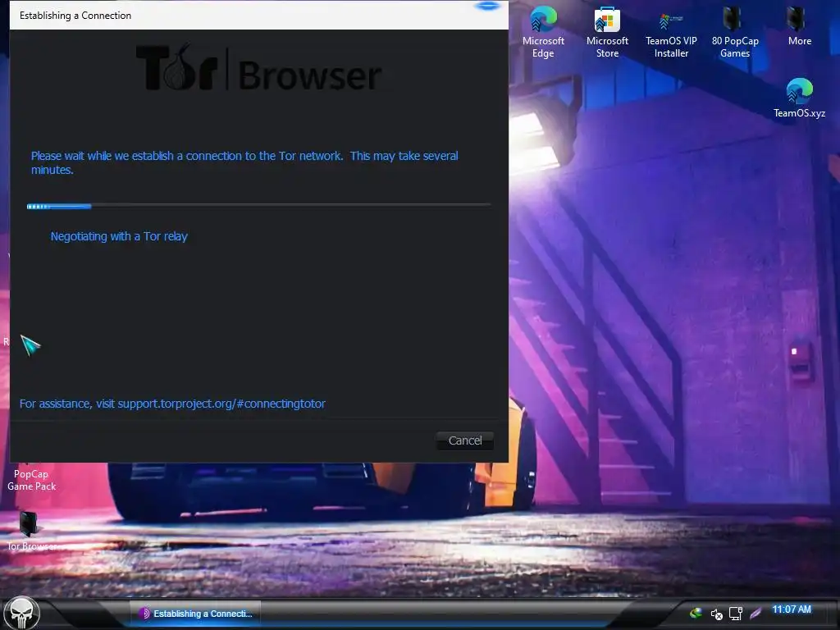840x630 pixels.
Task: Click the Negotiating with a Tor relay status text
Action: coord(119,236)
